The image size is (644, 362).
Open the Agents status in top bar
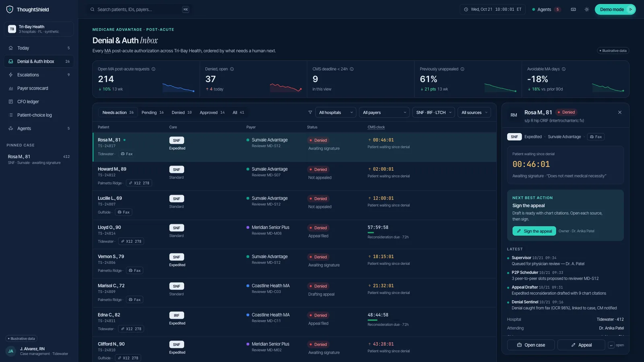546,9
